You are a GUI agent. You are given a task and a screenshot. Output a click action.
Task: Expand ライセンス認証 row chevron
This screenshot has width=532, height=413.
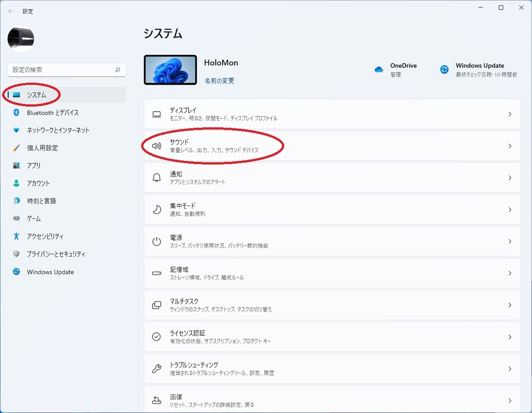coord(510,337)
